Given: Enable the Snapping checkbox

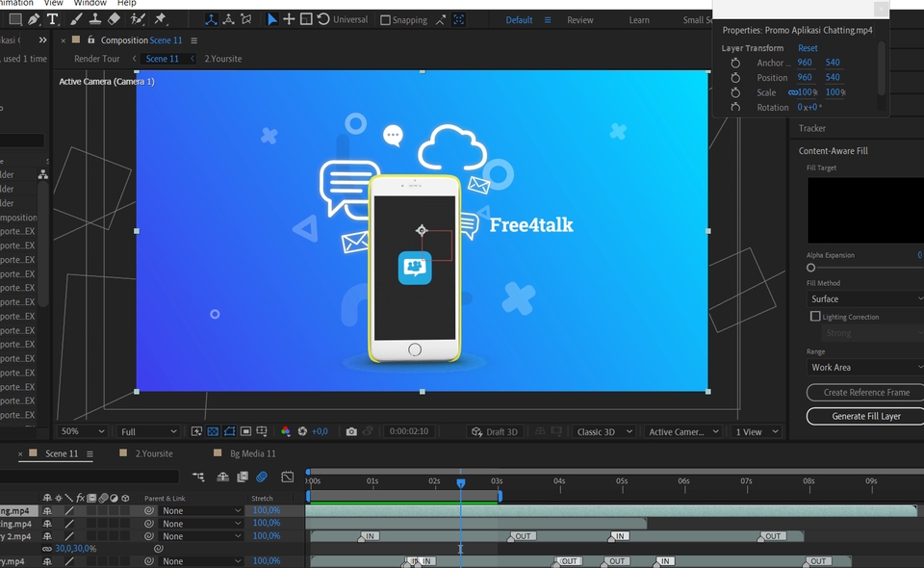Looking at the screenshot, I should pyautogui.click(x=385, y=20).
